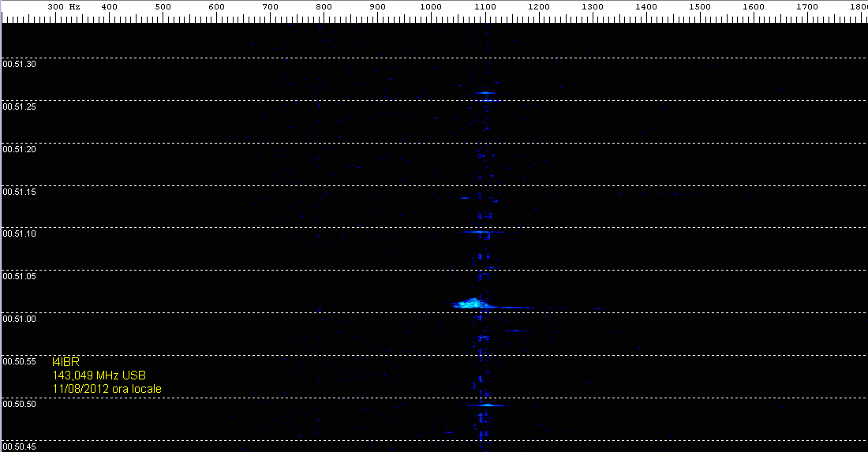Click the 1200 frequency scale label
Viewport: 868px width, 452px height.
coord(539,6)
